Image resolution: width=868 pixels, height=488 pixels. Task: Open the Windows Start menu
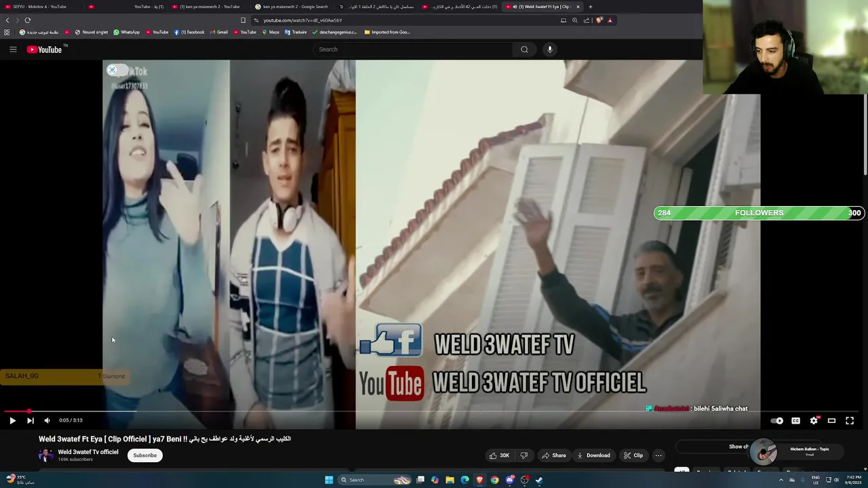(x=329, y=480)
